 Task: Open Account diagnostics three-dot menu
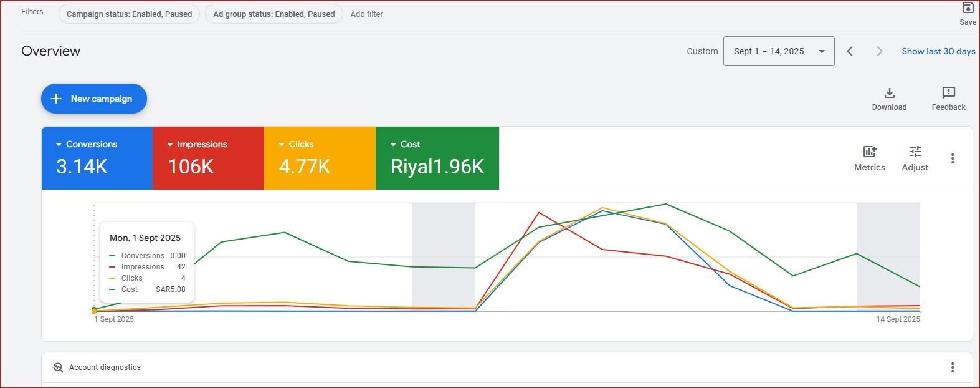(952, 367)
